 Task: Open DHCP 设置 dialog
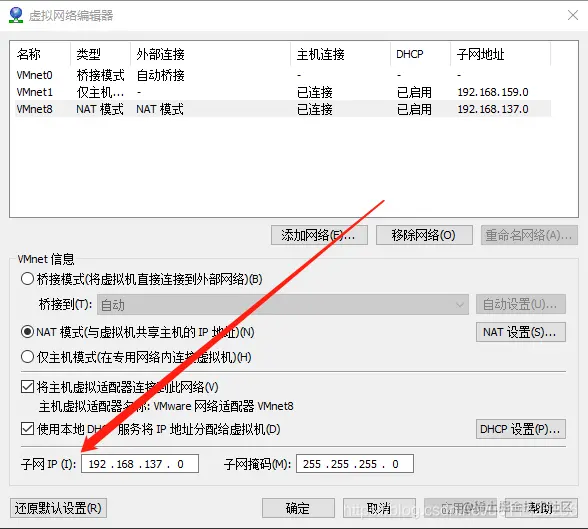tap(521, 429)
